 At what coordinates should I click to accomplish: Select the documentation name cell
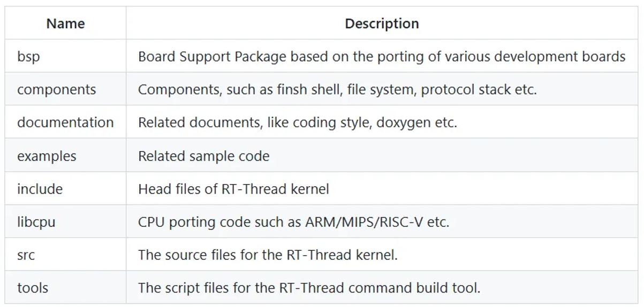[65, 122]
